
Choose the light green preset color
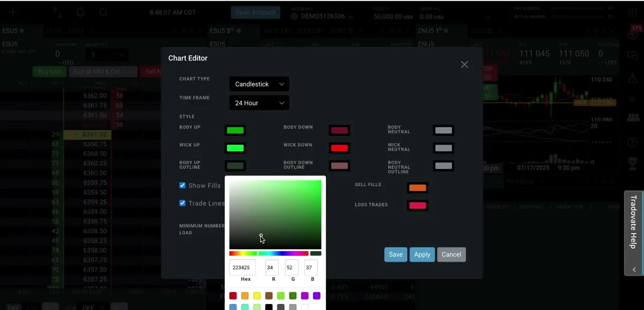coord(281,296)
